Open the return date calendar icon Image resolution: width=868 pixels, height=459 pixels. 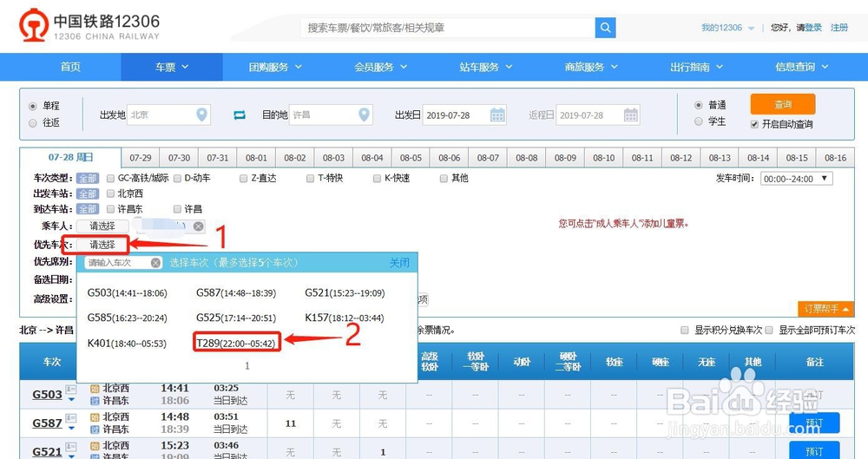pyautogui.click(x=630, y=115)
